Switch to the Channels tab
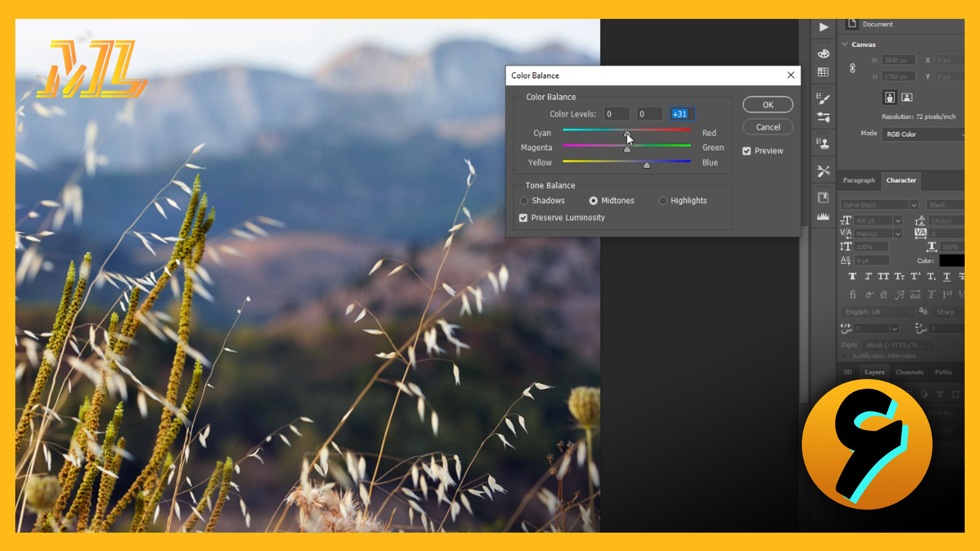This screenshot has height=551, width=980. pos(909,372)
